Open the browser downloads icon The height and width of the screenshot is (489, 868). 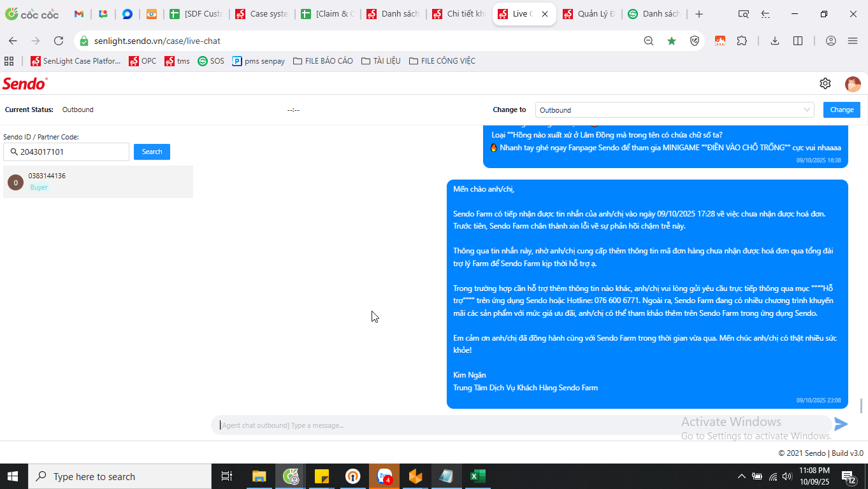coord(775,41)
